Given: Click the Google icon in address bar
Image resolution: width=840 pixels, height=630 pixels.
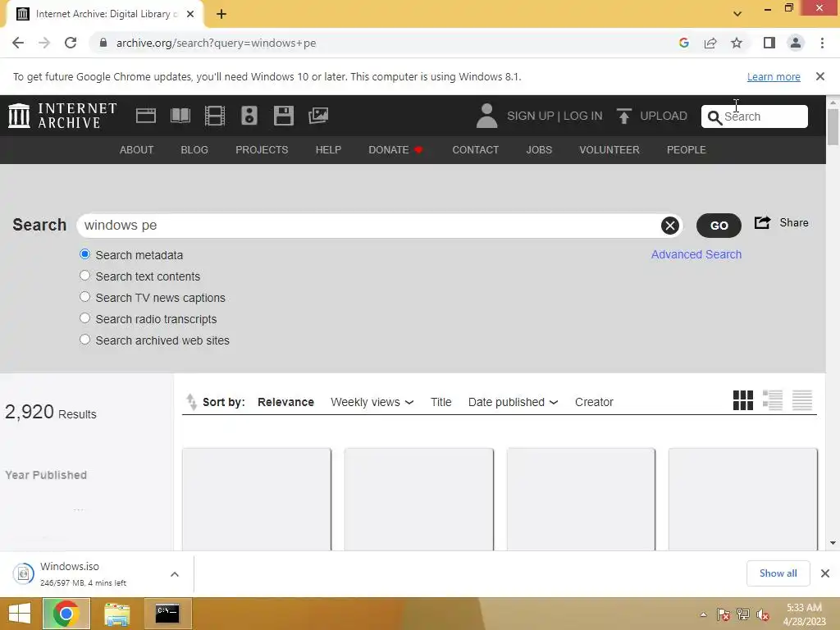Looking at the screenshot, I should coord(683,43).
